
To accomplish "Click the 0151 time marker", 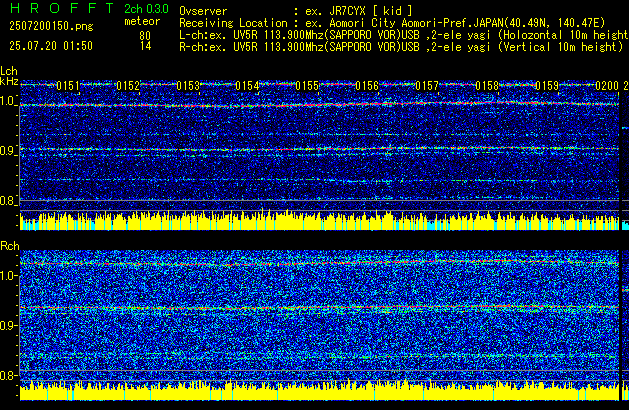I will [68, 86].
